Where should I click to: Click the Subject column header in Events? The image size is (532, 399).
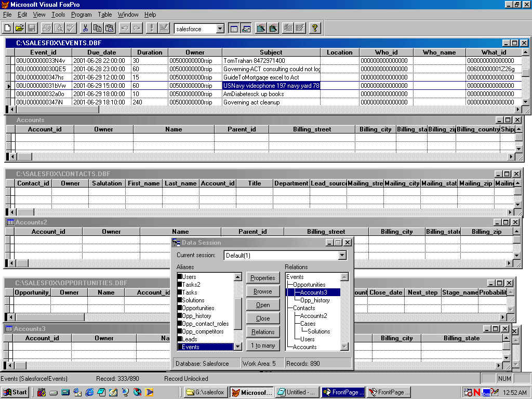(x=271, y=52)
